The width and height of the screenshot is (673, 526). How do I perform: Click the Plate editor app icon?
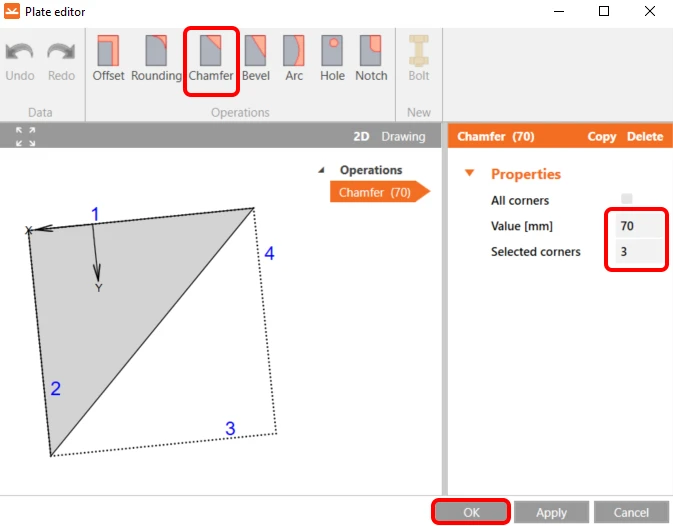(x=12, y=11)
